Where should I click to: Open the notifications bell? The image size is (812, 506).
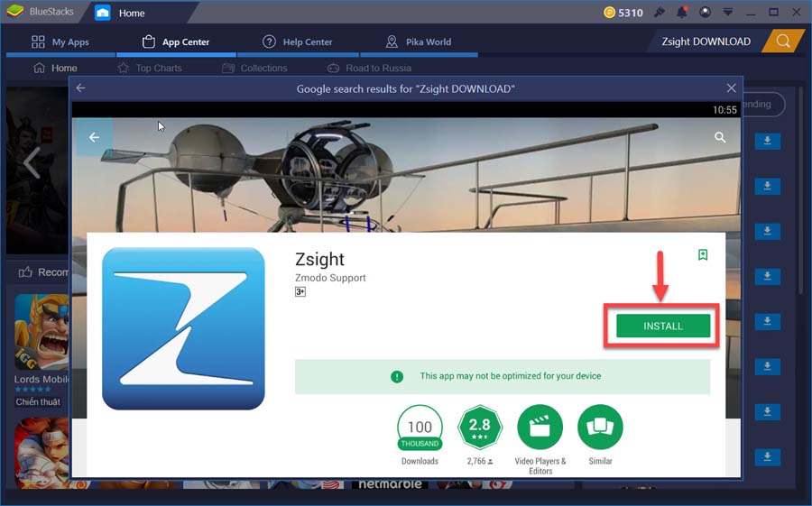click(682, 12)
